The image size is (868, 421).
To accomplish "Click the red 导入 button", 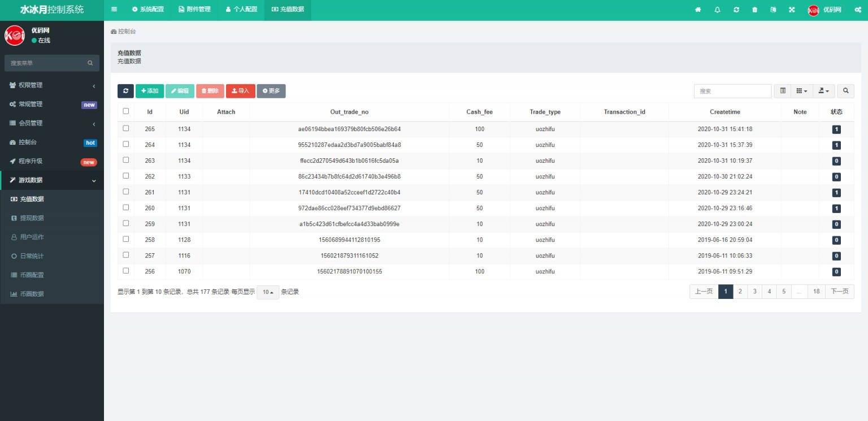I will pos(241,91).
